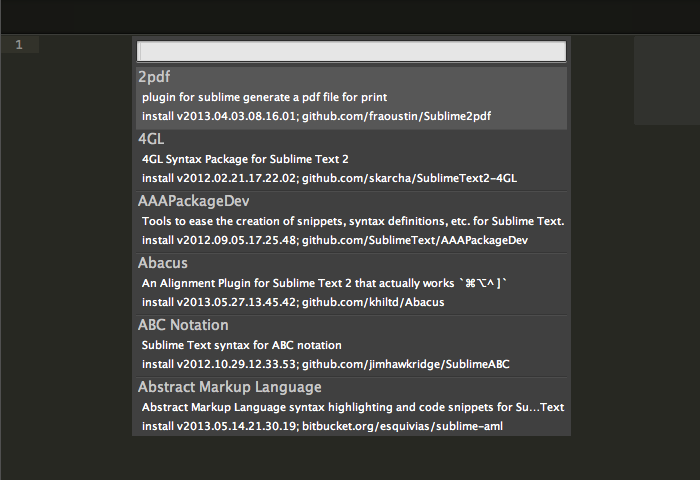Click the github.com/khiltd/Abacus install line
The height and width of the screenshot is (480, 700).
tap(293, 302)
